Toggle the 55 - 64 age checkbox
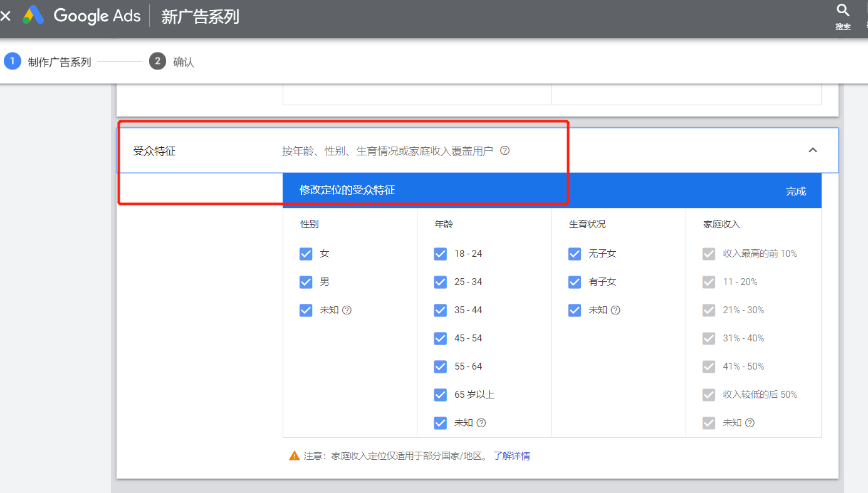Screen dimensions: 868x493 click(441, 366)
